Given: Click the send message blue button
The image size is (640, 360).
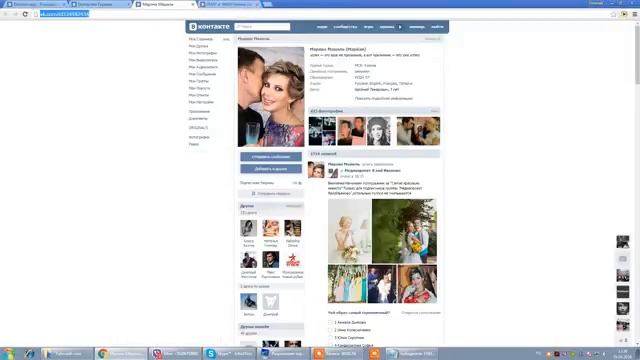Looking at the screenshot, I should point(271,157).
